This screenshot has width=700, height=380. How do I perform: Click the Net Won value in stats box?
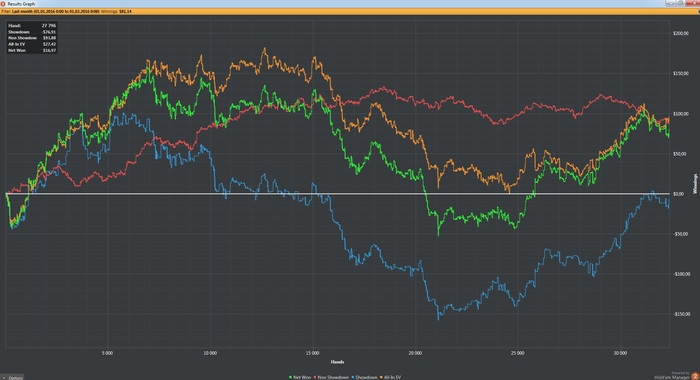click(50, 50)
